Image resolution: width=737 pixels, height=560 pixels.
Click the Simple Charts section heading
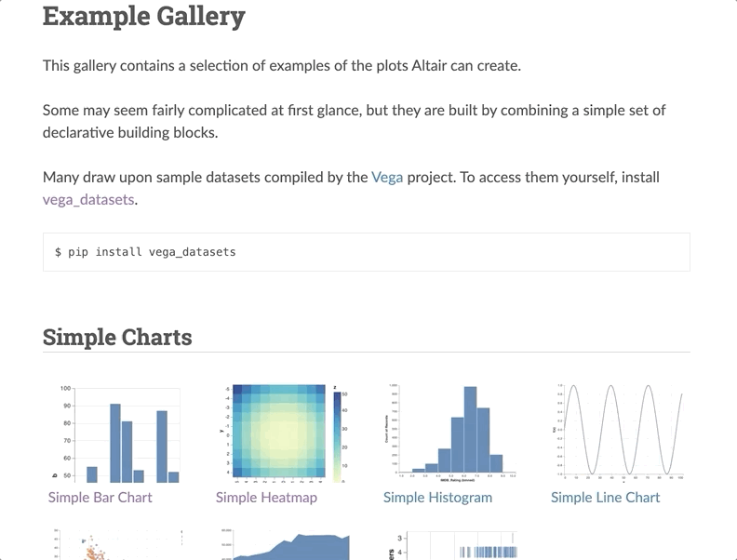pyautogui.click(x=117, y=337)
